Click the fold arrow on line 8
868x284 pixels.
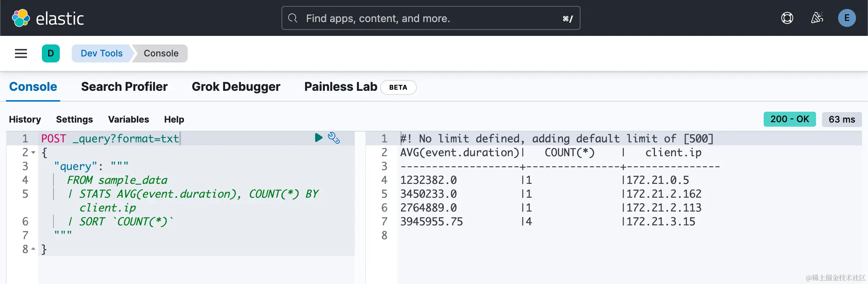pos(33,249)
